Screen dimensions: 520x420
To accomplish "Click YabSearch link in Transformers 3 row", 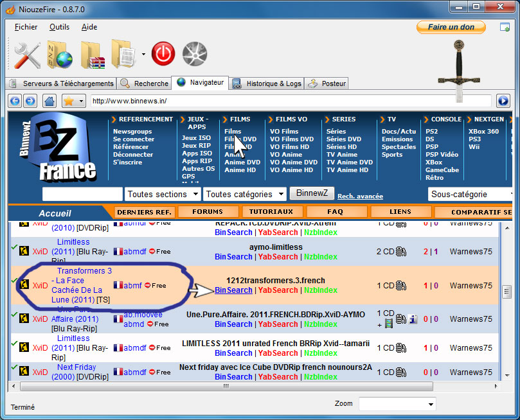I will coord(278,290).
